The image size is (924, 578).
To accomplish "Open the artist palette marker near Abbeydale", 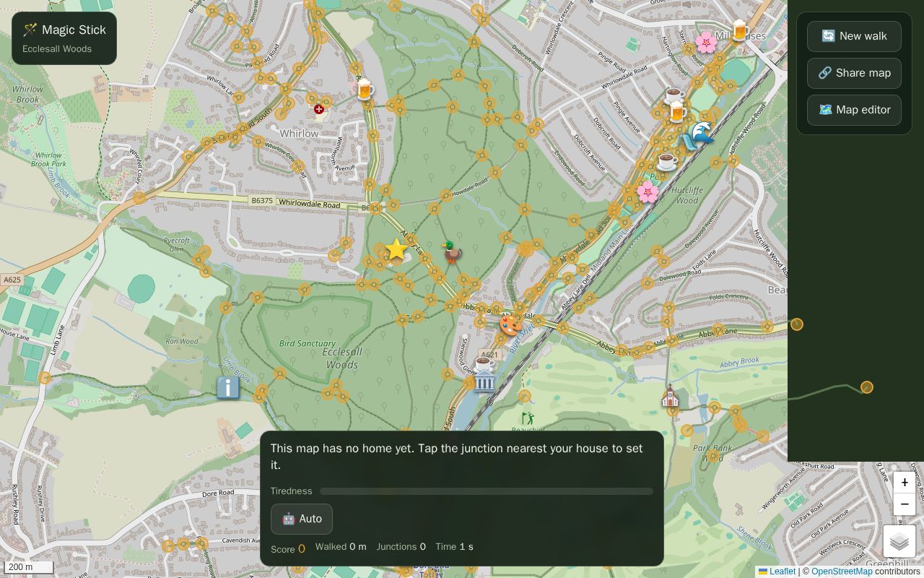I will [510, 324].
